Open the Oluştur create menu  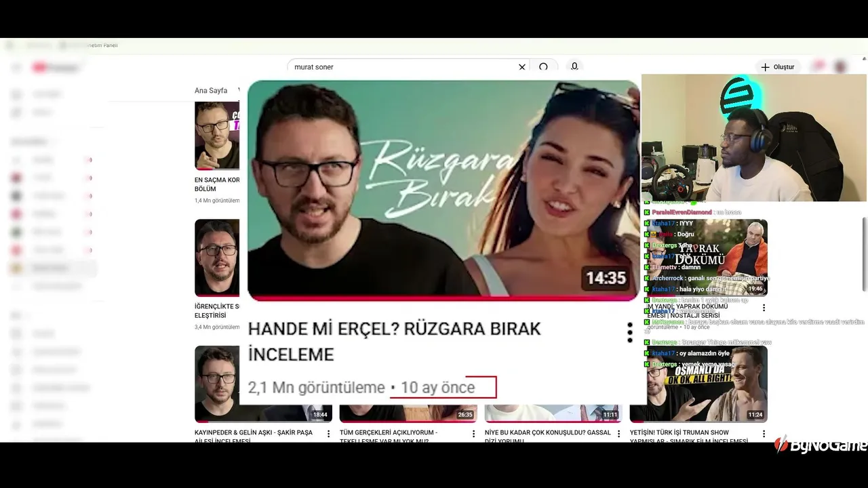(778, 67)
